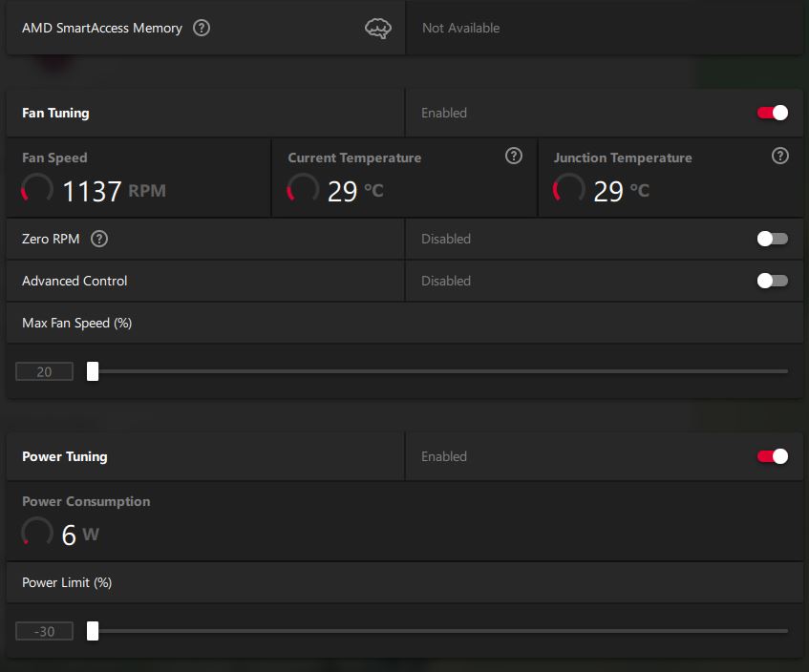Click 'Disabled' status text beside Zero RPM
Image resolution: width=809 pixels, height=672 pixels.
(446, 239)
